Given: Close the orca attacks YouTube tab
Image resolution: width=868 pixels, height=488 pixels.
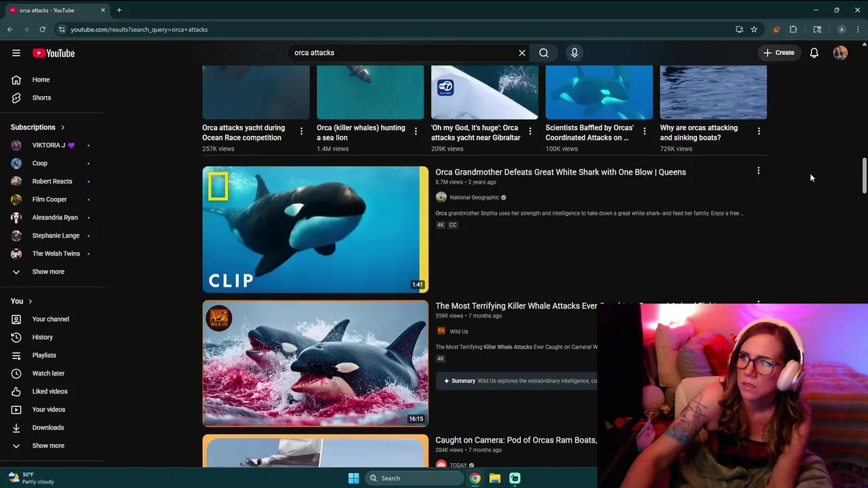Looking at the screenshot, I should coord(103,10).
